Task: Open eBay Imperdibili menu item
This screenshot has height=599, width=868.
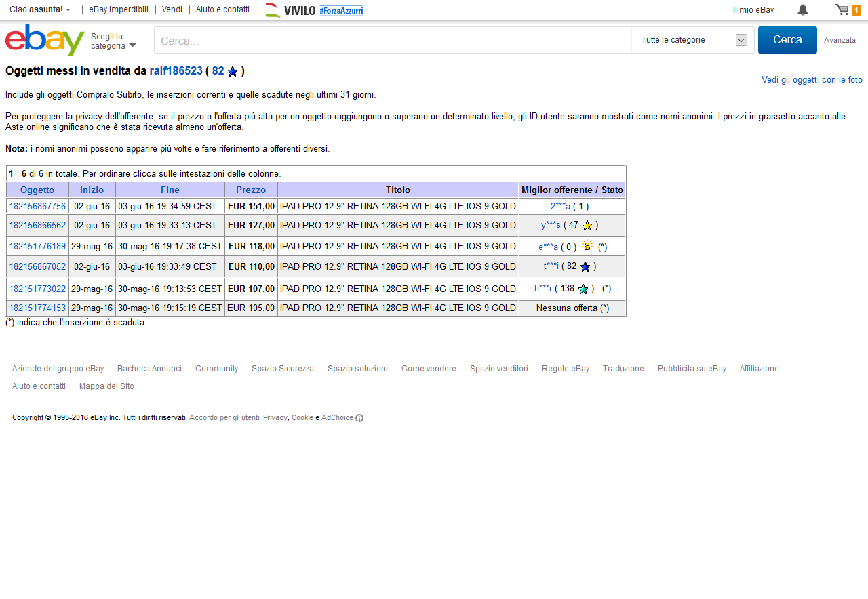Action: pyautogui.click(x=119, y=9)
